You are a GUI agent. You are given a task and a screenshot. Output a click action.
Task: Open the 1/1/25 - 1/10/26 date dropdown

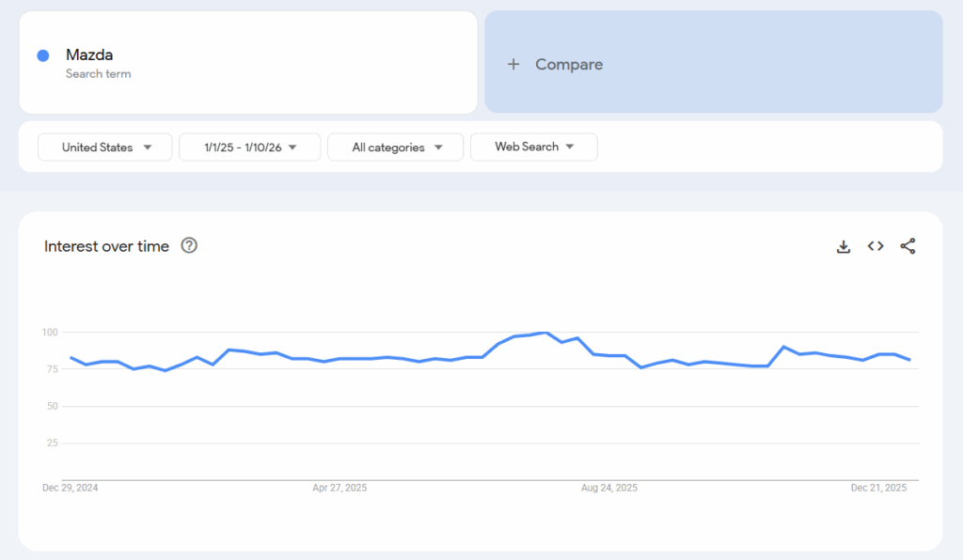tap(249, 147)
